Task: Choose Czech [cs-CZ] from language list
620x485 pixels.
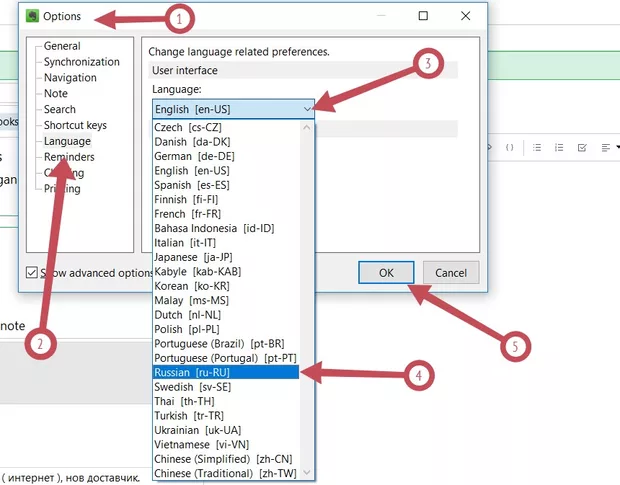Action: pos(226,127)
